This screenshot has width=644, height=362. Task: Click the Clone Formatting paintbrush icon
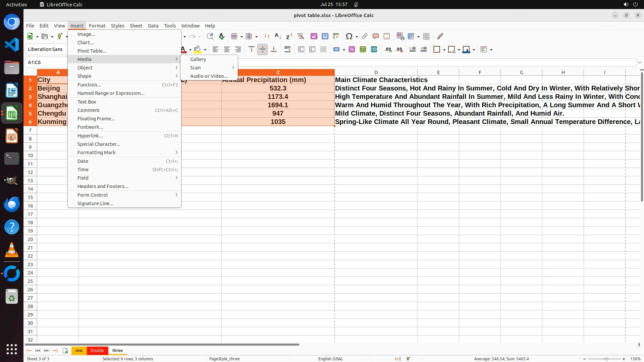coord(440,36)
